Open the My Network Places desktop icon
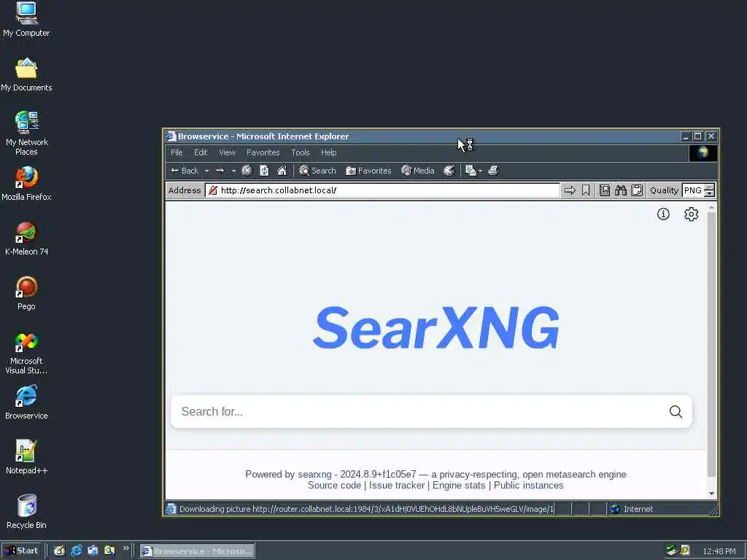The height and width of the screenshot is (560, 747). click(x=26, y=134)
